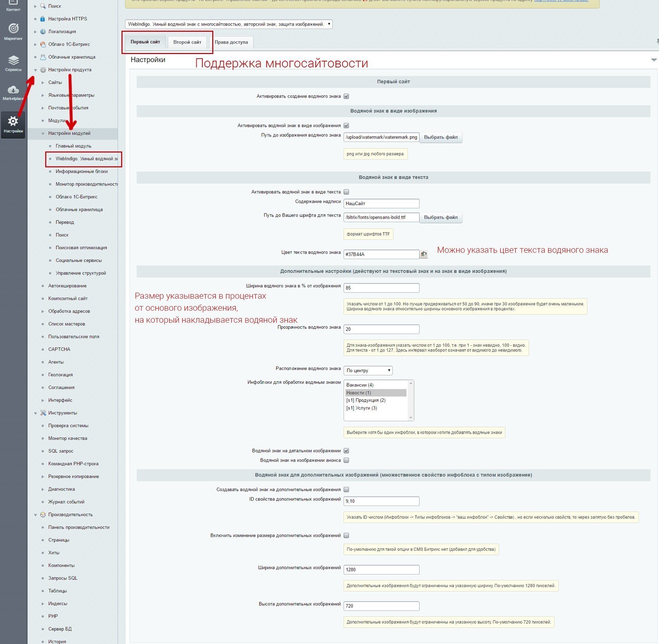Screen dimensions: 659x644
Task: Toggle 'Активировать создание водяного знака' checkbox
Action: 346,96
